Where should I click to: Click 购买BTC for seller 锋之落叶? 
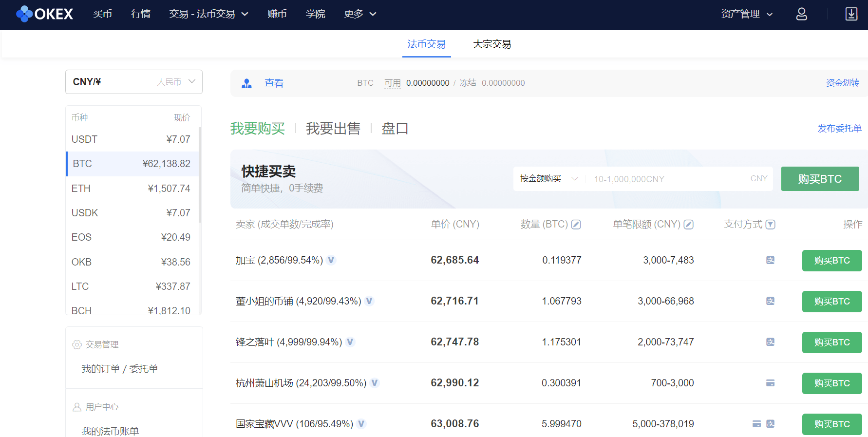click(832, 342)
